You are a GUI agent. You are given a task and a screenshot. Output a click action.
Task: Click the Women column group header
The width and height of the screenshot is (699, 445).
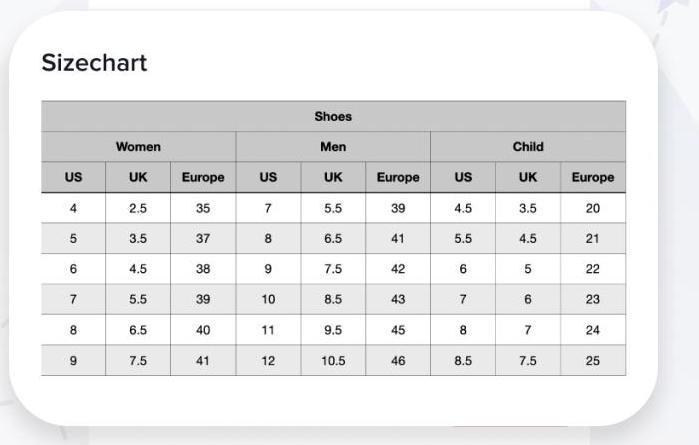point(139,147)
